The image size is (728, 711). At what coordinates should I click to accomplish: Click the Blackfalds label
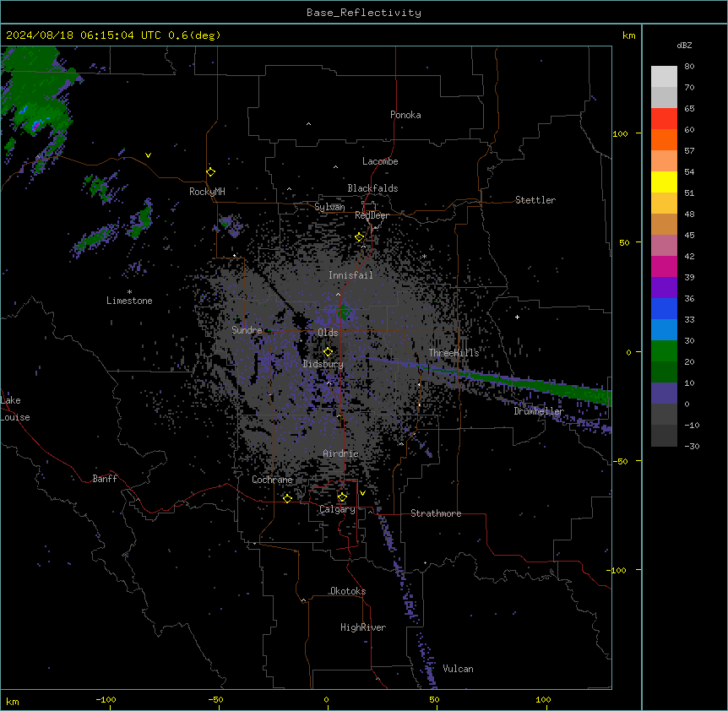tap(372, 188)
